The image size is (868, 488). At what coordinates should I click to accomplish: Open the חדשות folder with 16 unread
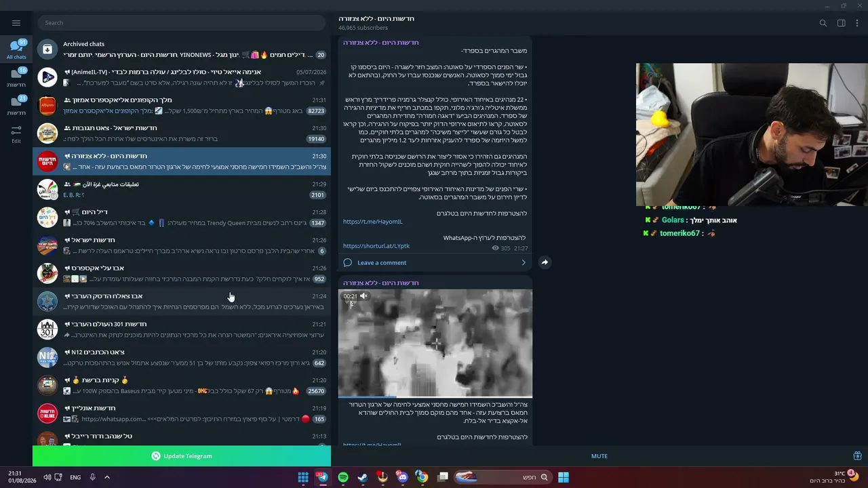click(16, 77)
